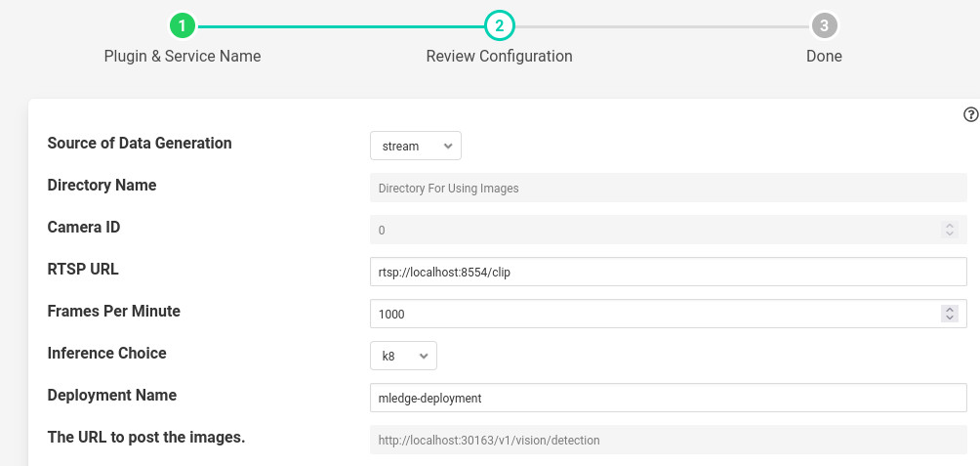Decrease Frames Per Minute with down arrow
Viewport: 980px width, 466px height.
pyautogui.click(x=949, y=318)
